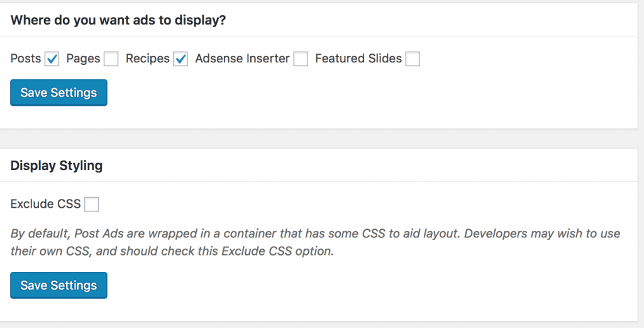Enable the Featured Slides checkbox
644x328 pixels.
point(413,59)
